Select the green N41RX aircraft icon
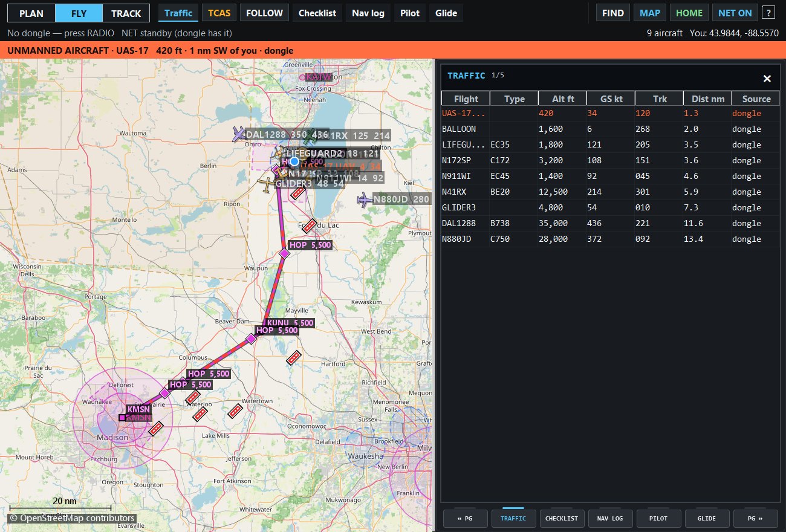This screenshot has height=532, width=786. point(311,136)
